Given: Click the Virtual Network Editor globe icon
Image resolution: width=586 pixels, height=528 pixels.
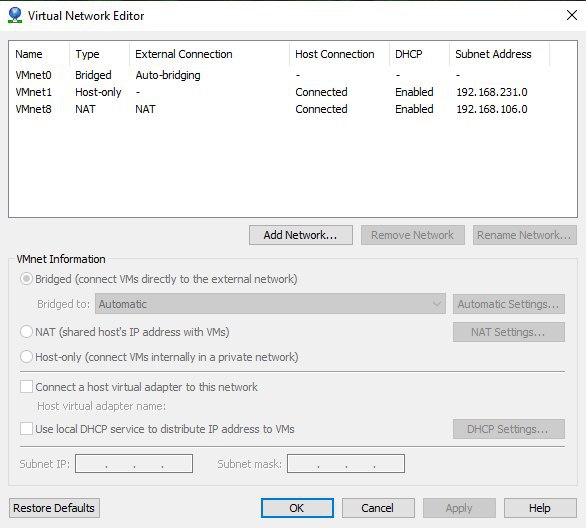Looking at the screenshot, I should coord(15,15).
